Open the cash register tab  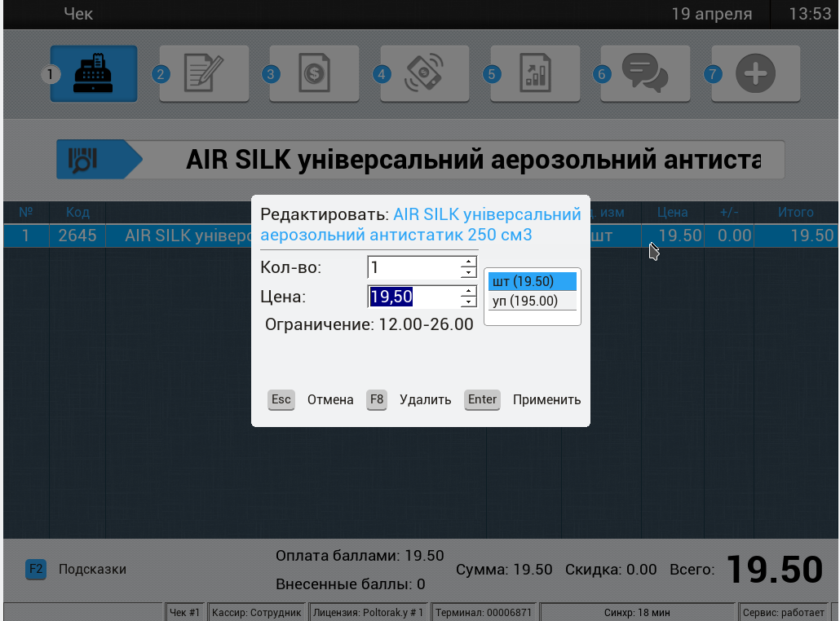tap(94, 73)
